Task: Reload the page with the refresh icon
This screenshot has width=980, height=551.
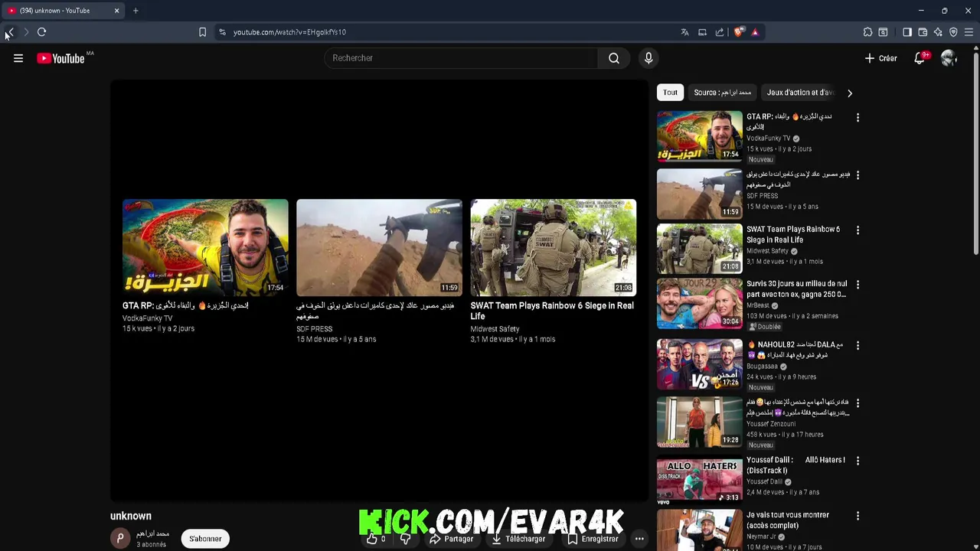Action: (42, 32)
